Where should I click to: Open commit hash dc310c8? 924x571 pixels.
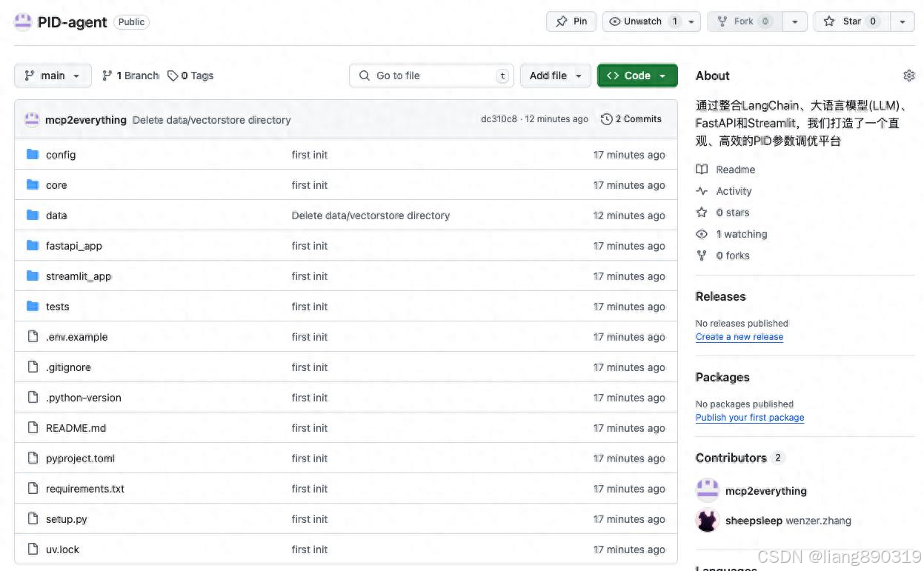[499, 119]
